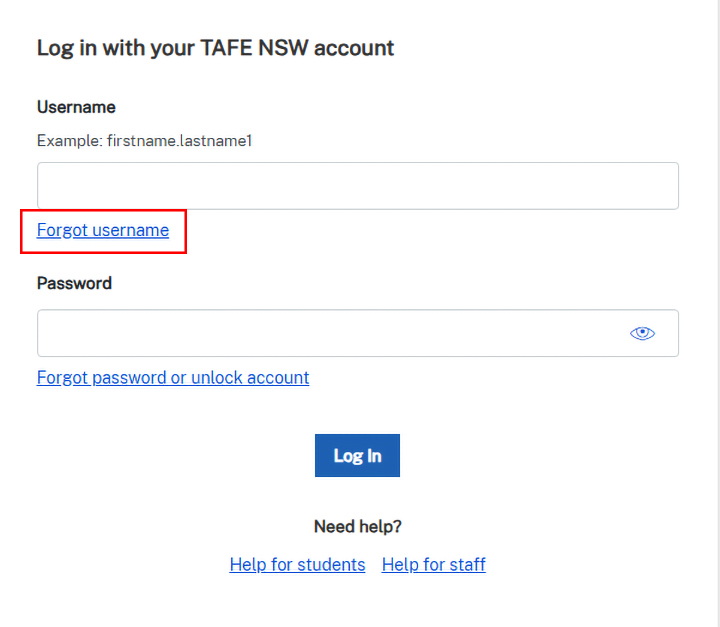This screenshot has width=720, height=627.
Task: Click the TAFE NSW account login heading
Action: point(215,48)
